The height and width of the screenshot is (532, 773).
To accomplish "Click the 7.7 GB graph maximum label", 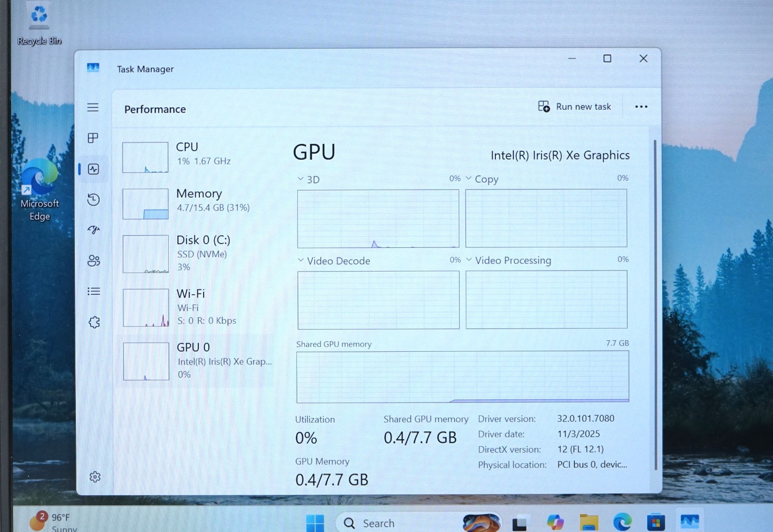I will [x=617, y=343].
